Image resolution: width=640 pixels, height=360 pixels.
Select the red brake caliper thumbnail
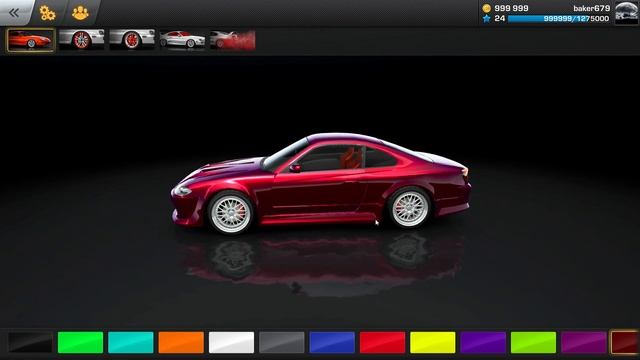132,40
